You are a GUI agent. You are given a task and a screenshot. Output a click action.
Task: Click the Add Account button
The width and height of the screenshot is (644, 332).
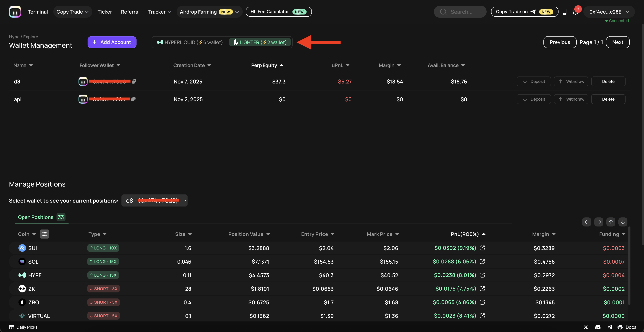point(112,42)
